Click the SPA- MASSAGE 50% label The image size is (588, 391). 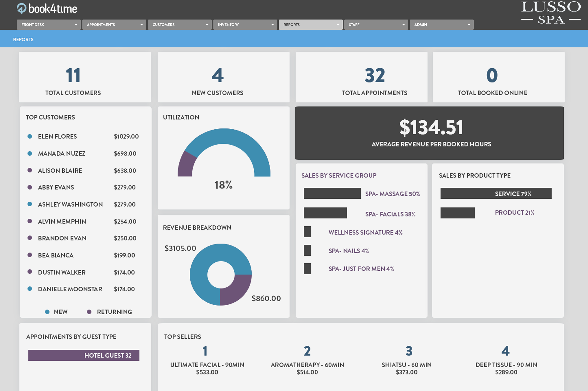[x=392, y=194]
